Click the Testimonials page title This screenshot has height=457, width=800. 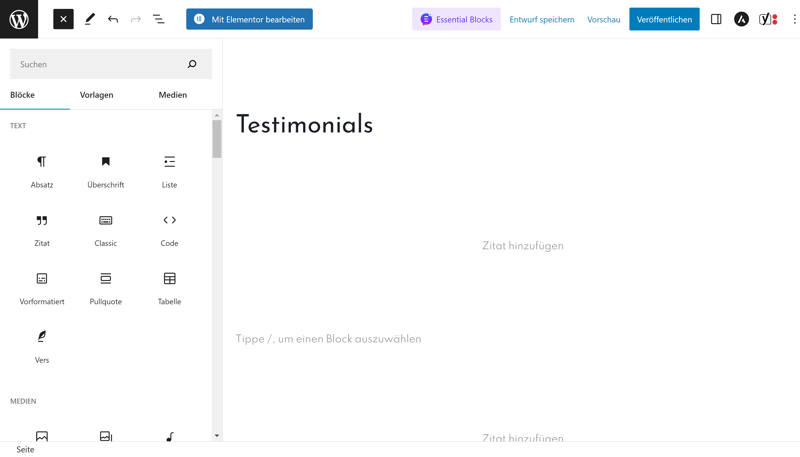tap(305, 124)
